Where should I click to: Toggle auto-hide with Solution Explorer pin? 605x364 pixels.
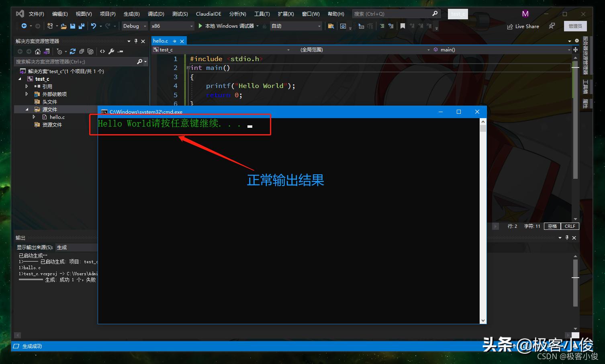click(136, 41)
